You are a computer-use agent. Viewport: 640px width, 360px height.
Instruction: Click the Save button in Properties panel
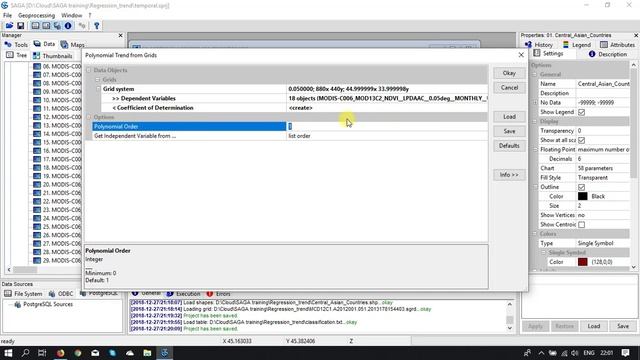pyautogui.click(x=623, y=326)
